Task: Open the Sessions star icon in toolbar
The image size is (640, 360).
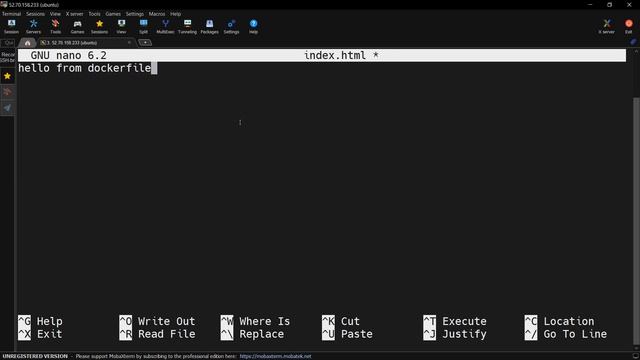Action: point(99,27)
